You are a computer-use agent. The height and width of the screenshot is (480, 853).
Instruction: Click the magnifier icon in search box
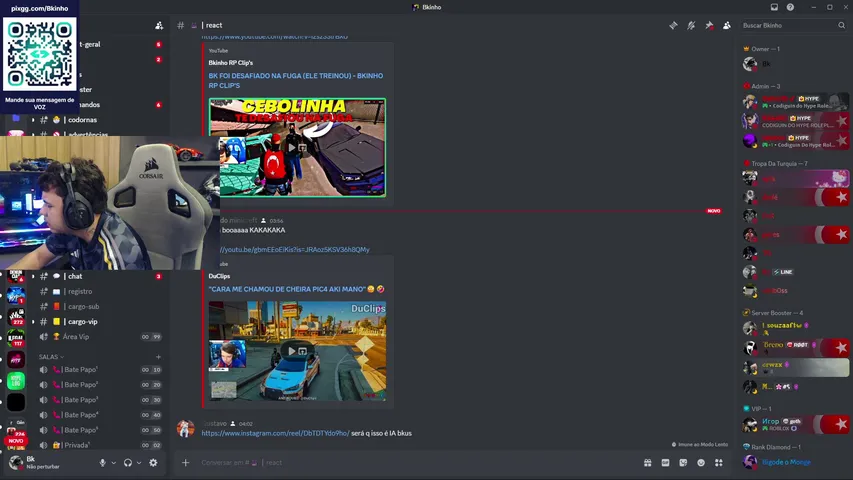[841, 26]
